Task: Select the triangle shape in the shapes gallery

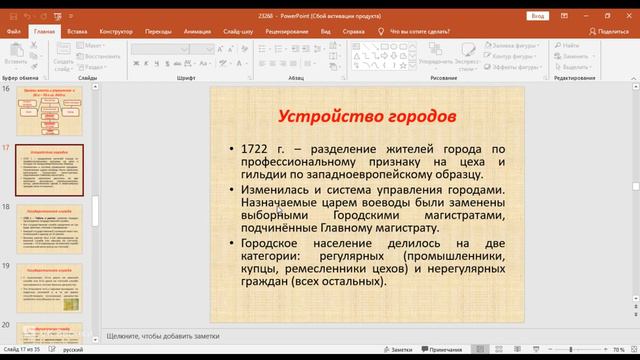Action: 356,56
